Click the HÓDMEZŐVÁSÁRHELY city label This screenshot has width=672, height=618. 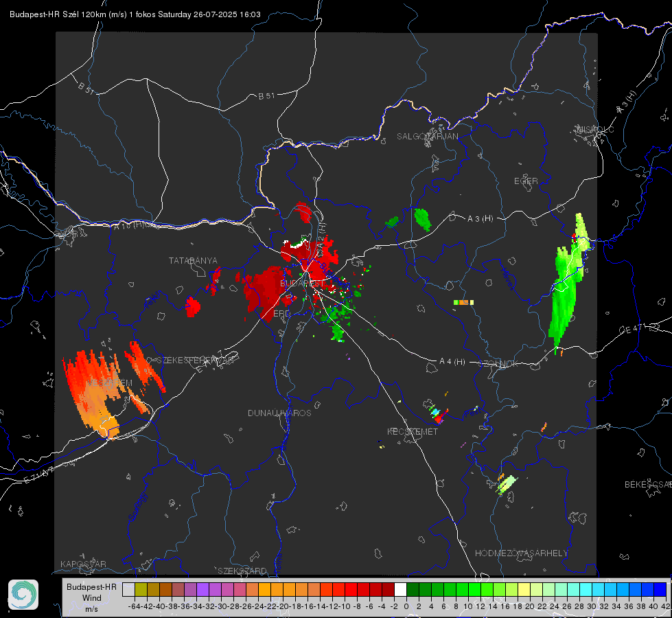[521, 553]
